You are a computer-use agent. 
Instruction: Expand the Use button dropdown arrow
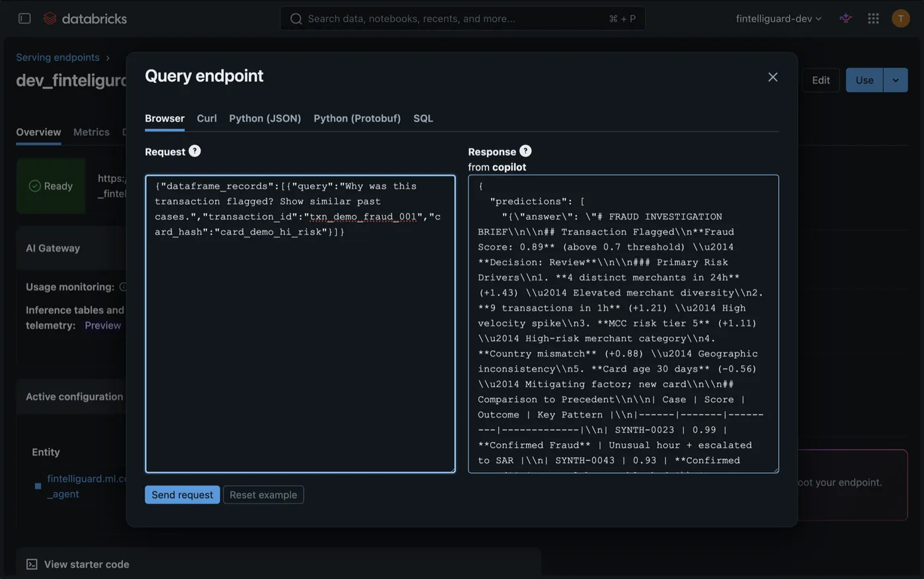pos(896,80)
